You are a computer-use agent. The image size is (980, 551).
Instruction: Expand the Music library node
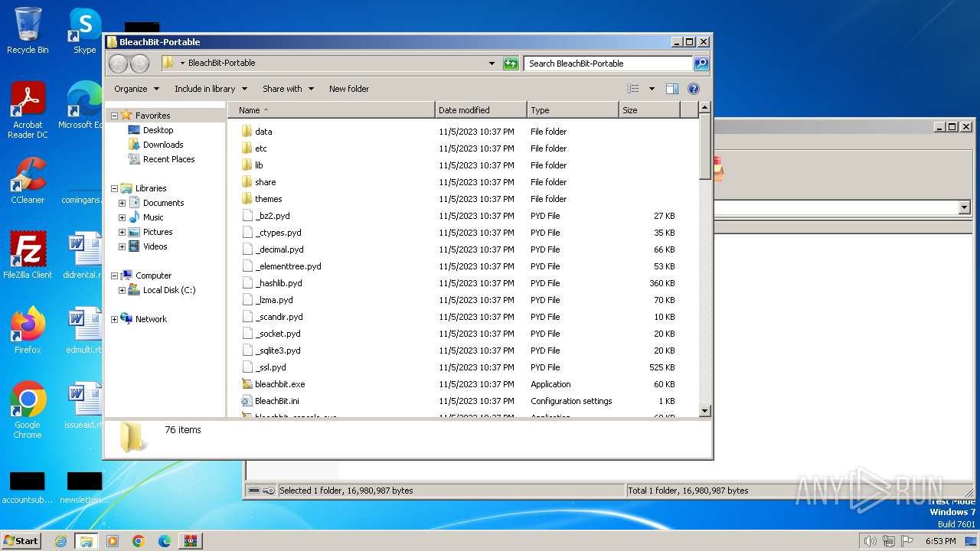(x=122, y=217)
